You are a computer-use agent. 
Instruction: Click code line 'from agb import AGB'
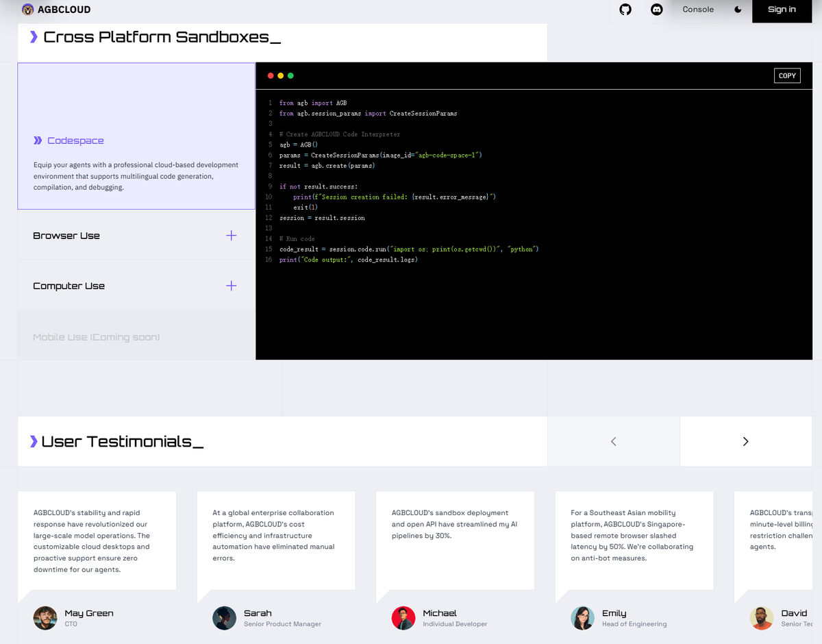pyautogui.click(x=312, y=103)
